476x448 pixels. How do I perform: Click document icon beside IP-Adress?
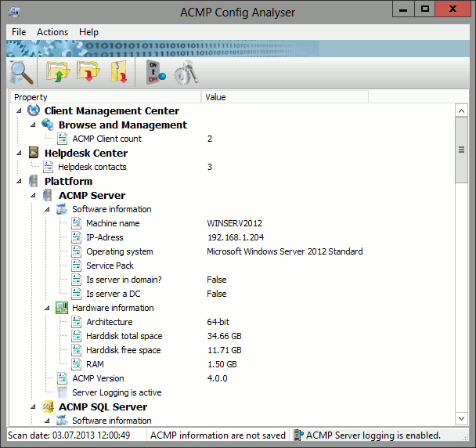click(x=76, y=237)
